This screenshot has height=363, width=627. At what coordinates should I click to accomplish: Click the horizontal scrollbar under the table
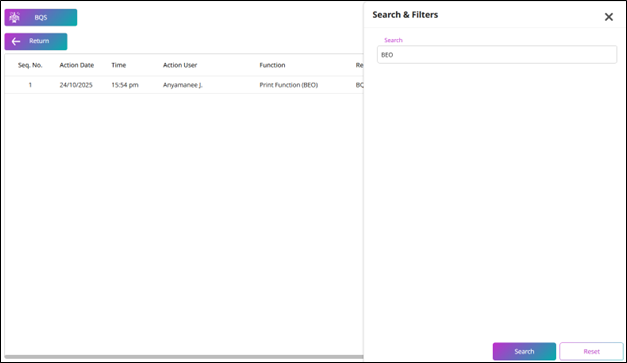point(184,357)
